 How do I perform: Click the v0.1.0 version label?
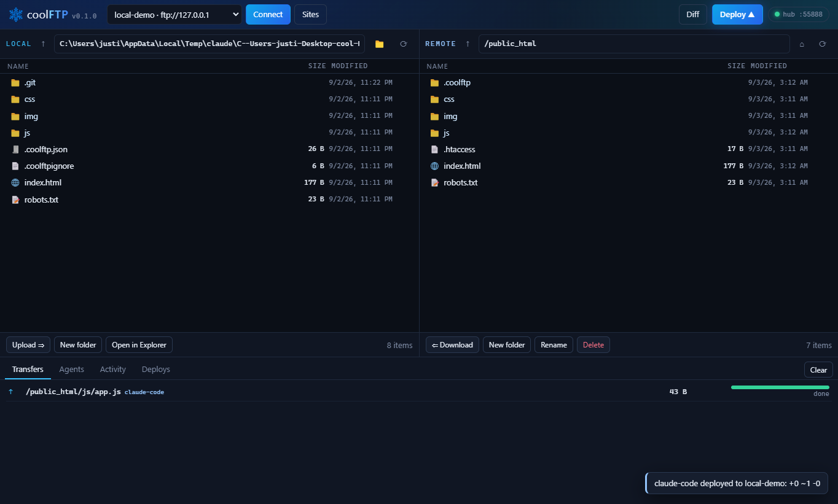[x=84, y=16]
